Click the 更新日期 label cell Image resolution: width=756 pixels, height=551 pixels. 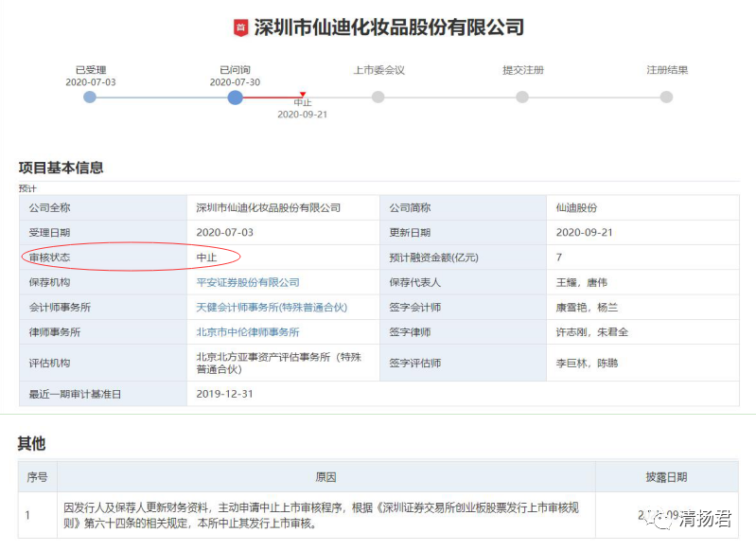tap(463, 233)
